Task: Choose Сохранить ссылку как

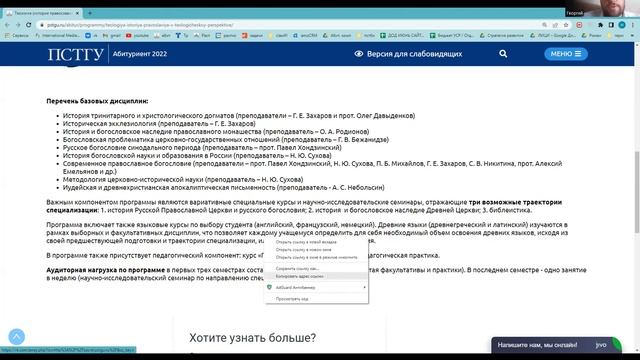Action: click(316, 269)
